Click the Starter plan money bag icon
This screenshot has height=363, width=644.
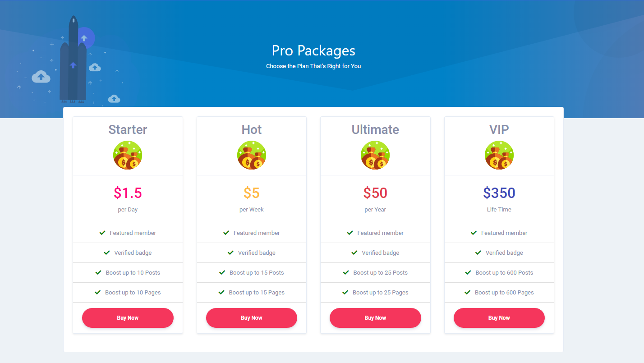[x=128, y=155]
